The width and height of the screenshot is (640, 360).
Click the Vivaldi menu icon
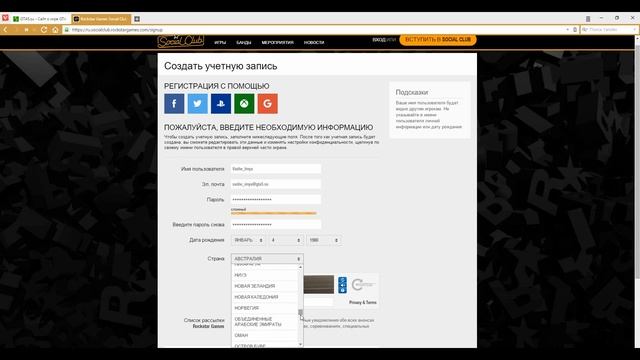5,18
